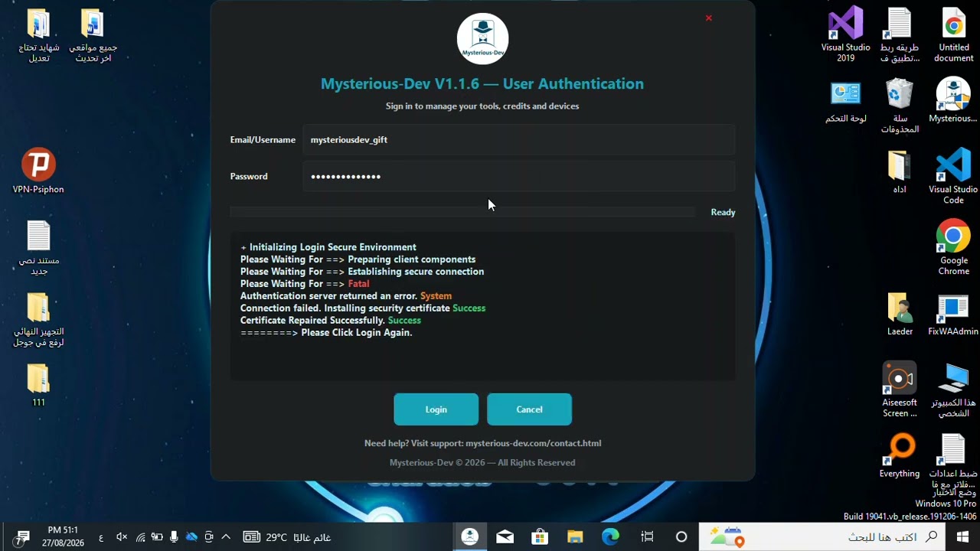Select the folder named 111

[x=38, y=385]
